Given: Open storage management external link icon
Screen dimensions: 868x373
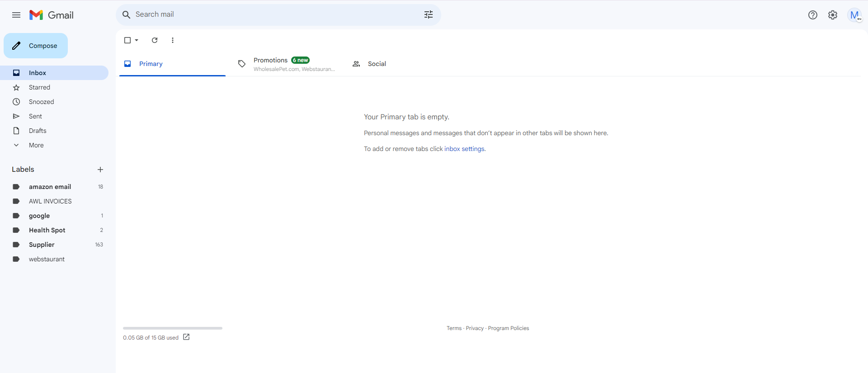Looking at the screenshot, I should (186, 337).
